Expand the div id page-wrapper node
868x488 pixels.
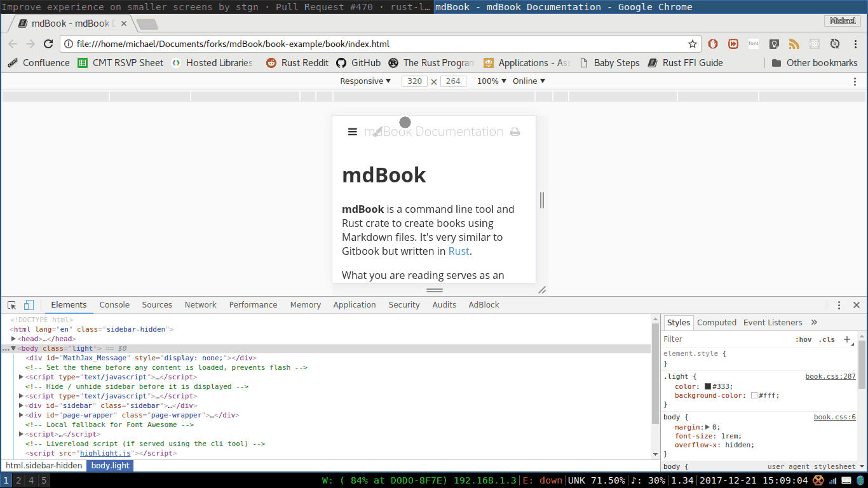click(x=21, y=415)
